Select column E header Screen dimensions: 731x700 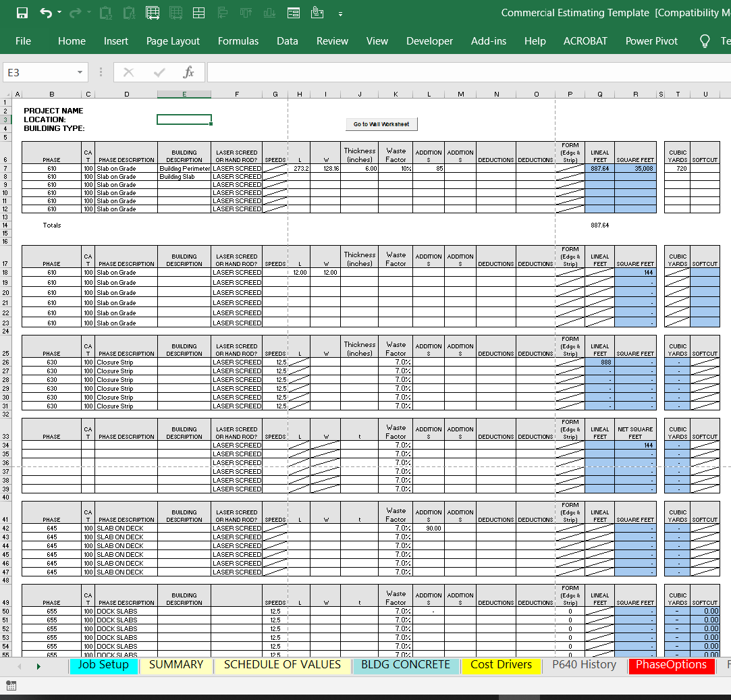click(184, 95)
